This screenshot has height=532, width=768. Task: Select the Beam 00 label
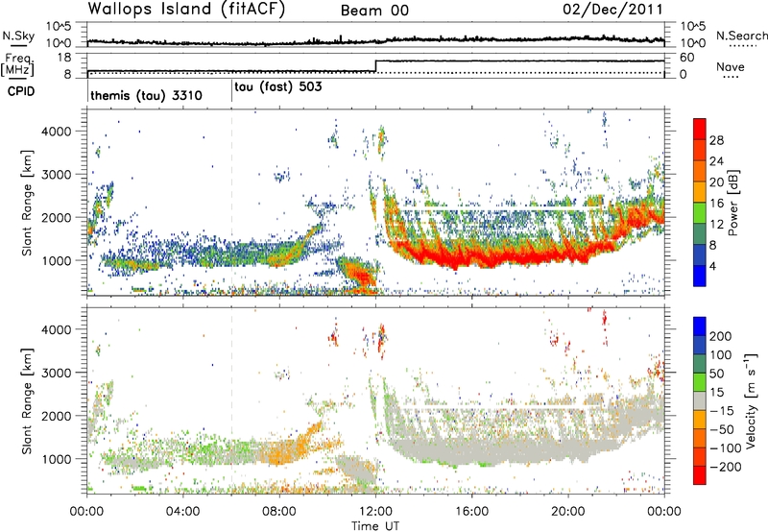coord(374,11)
